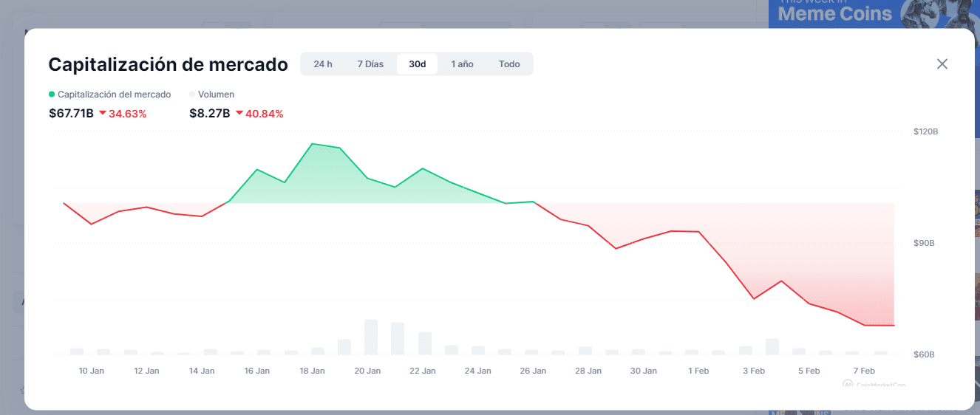The height and width of the screenshot is (415, 980).
Task: Click the 5 Feb date label
Action: tap(809, 371)
